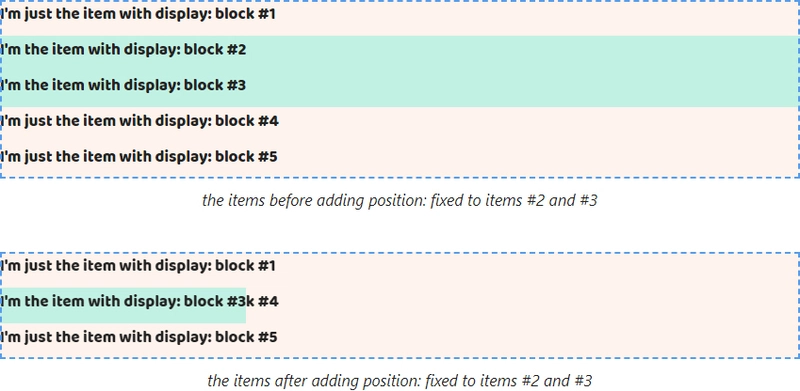Click the 'items before adding position' caption
800x391 pixels.
tap(399, 200)
